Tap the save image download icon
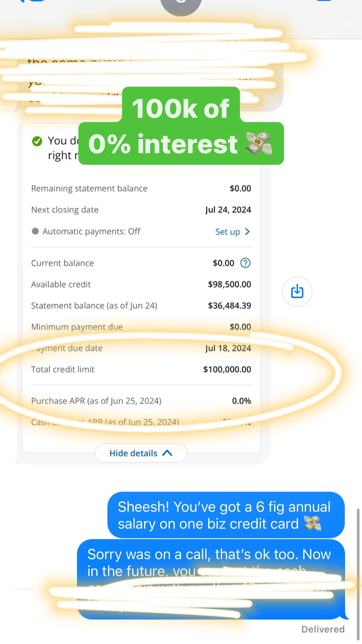Screen dimensions: 362x644 pos(297,291)
